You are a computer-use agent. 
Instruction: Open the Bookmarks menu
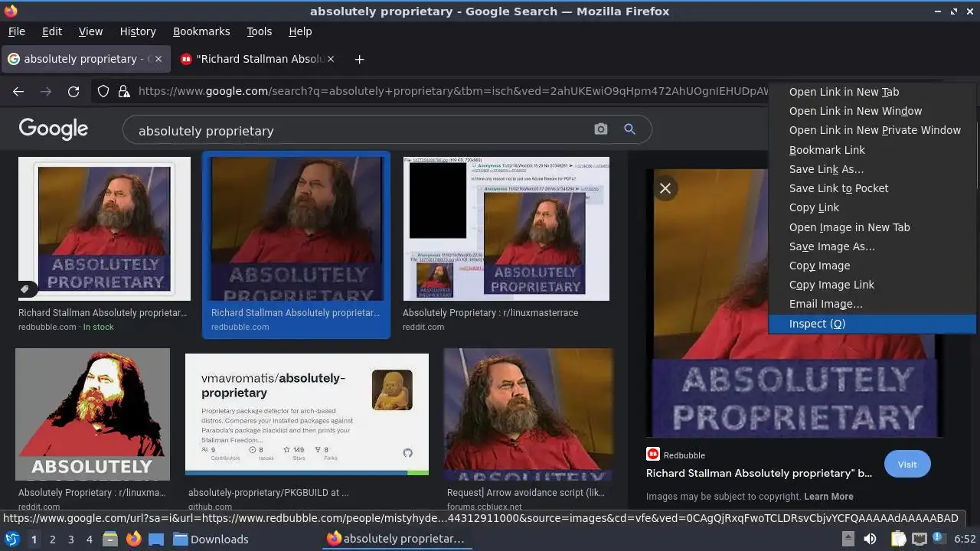[x=201, y=31]
